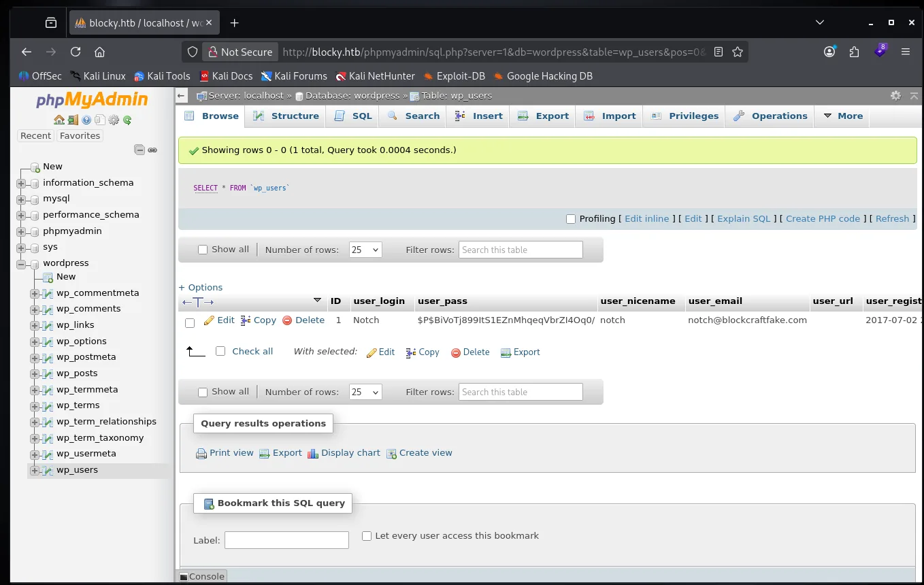924x585 pixels.
Task: Collapse the wordpress database node
Action: click(x=21, y=265)
